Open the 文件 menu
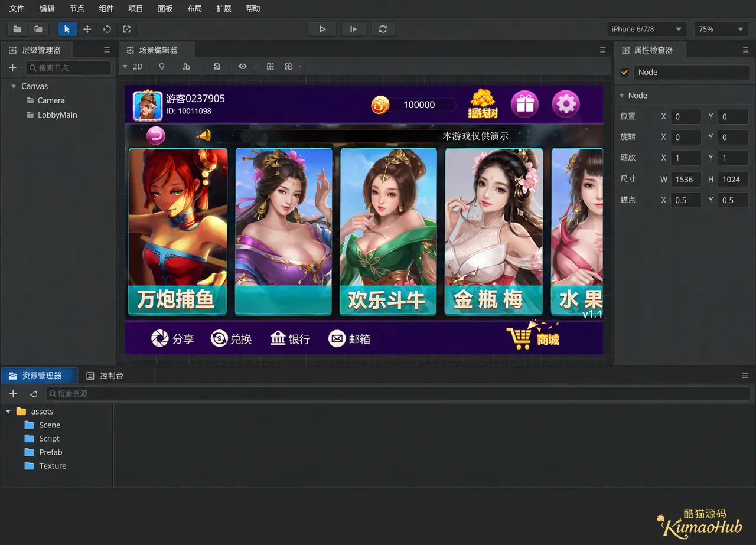This screenshot has height=545, width=756. coord(17,9)
